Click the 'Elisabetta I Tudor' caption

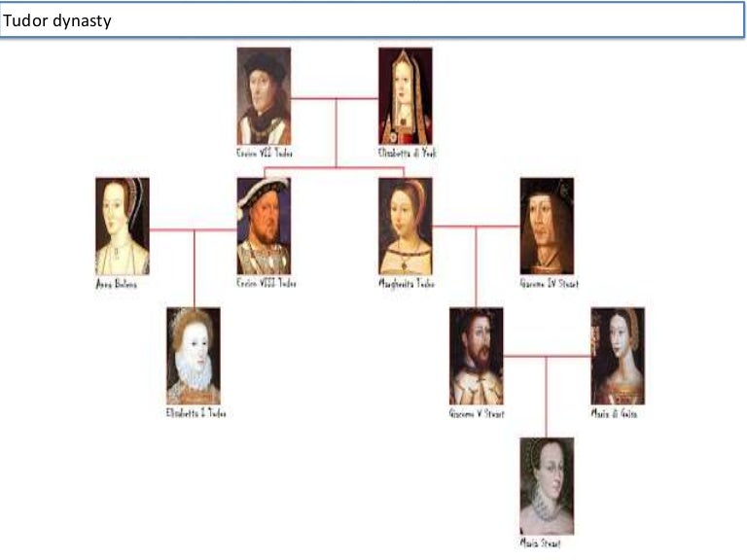(196, 413)
